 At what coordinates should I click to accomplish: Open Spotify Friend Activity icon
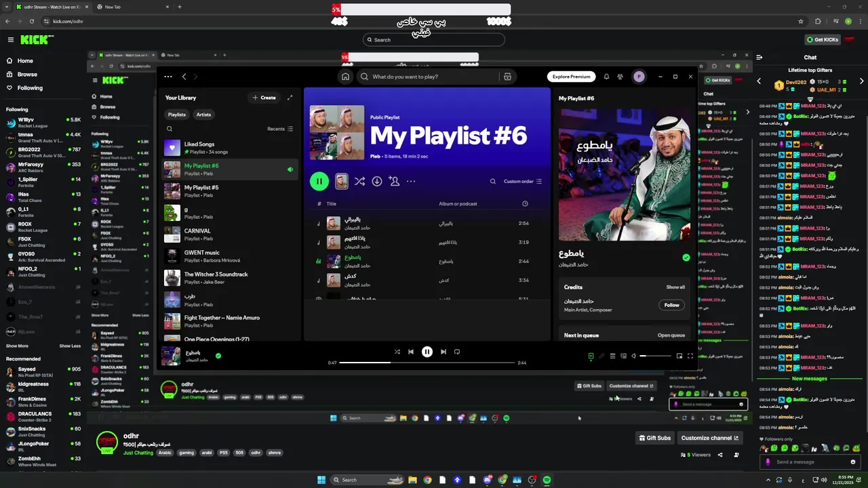(x=620, y=77)
